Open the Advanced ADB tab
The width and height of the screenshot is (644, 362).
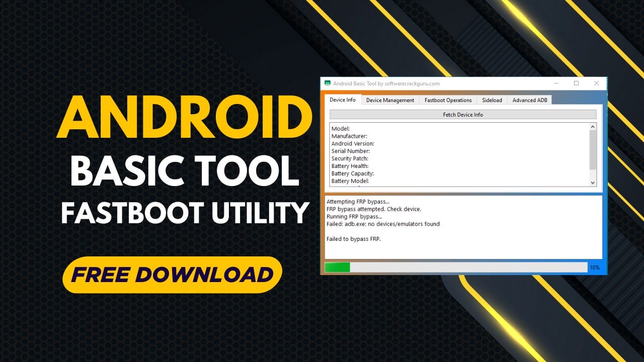tap(529, 100)
